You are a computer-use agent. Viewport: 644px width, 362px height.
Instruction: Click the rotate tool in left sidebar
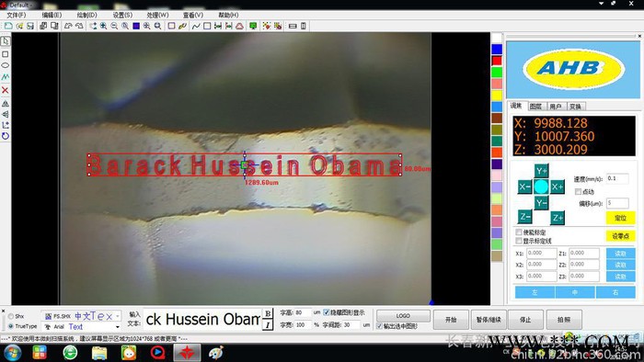(6, 136)
